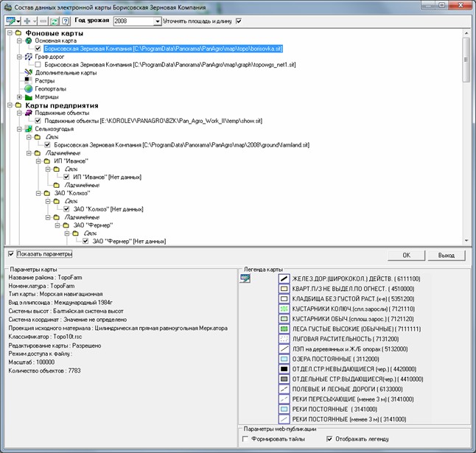Click the legend settings icon in Легенда карты
476x453 pixels.
245,278
